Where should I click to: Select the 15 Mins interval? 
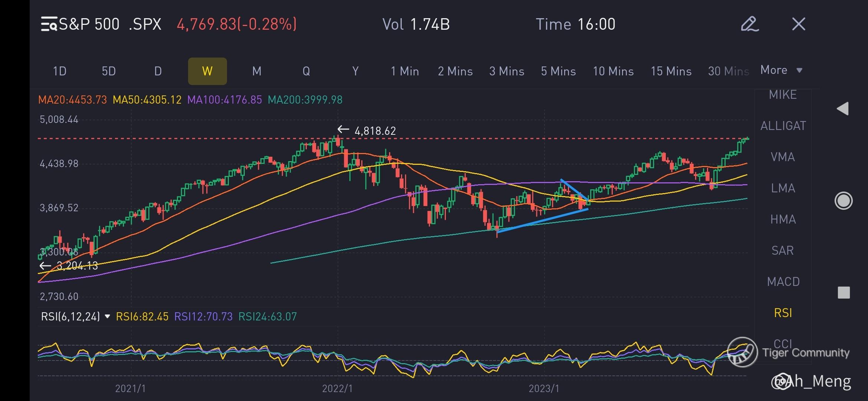pyautogui.click(x=671, y=71)
